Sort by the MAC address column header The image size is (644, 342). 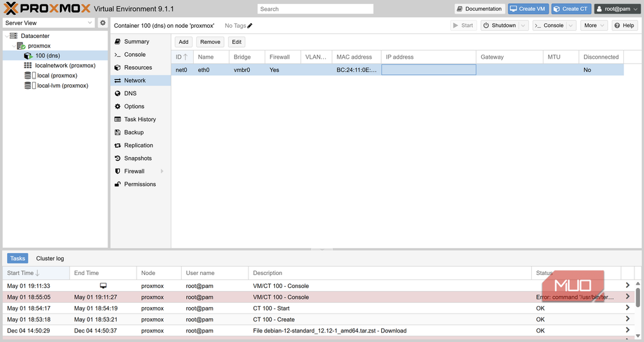(x=357, y=57)
